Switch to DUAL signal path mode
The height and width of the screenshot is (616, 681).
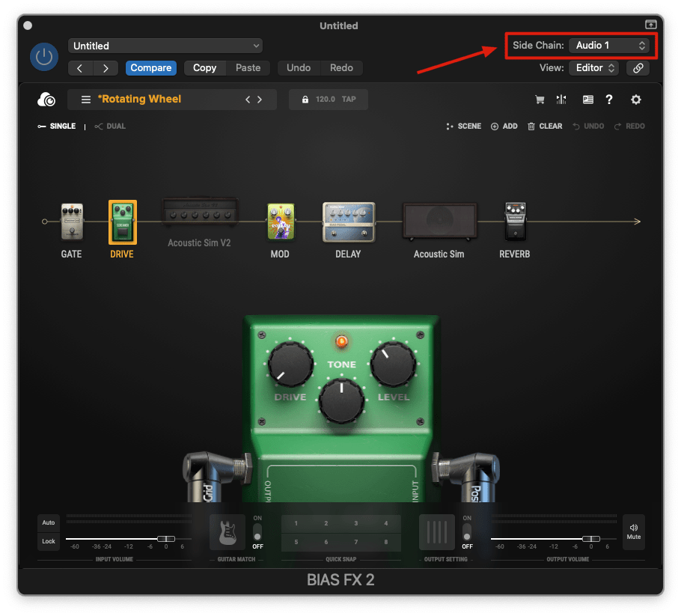pyautogui.click(x=109, y=126)
